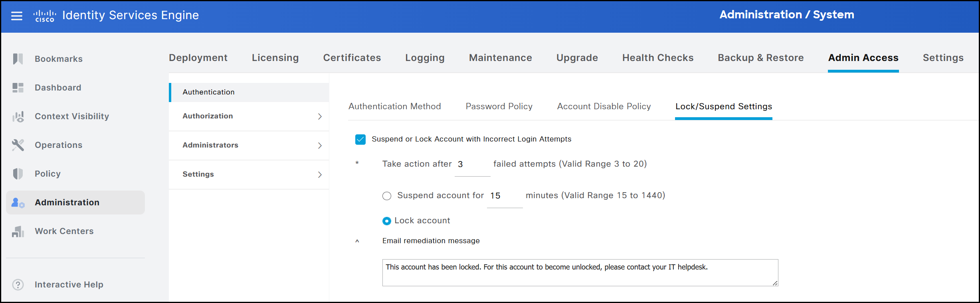Viewport: 980px width, 303px height.
Task: Open Context Visibility via its chart icon
Action: (18, 116)
